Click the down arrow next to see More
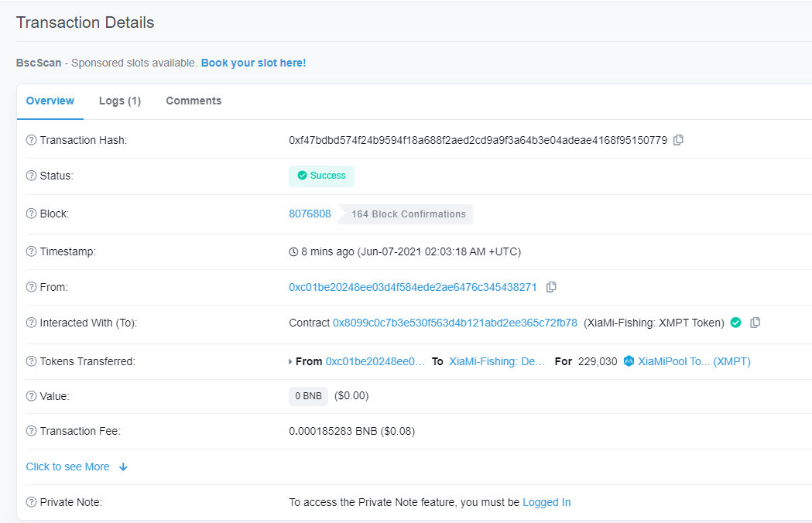The width and height of the screenshot is (812, 523). click(123, 467)
